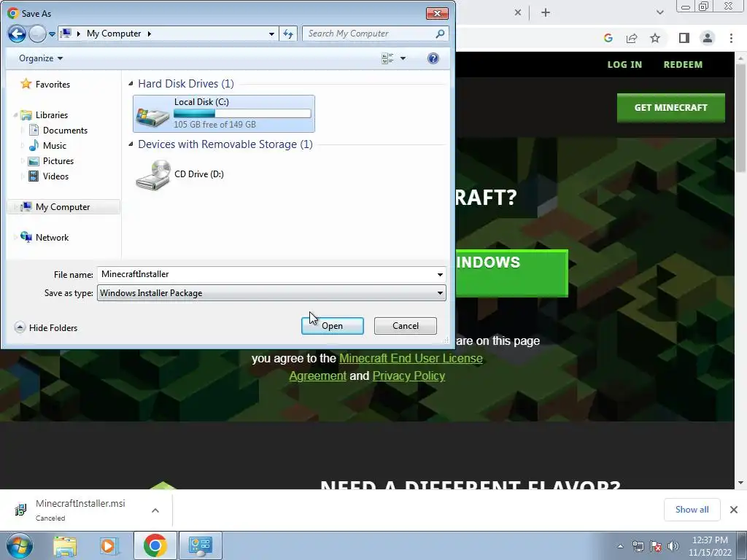Click LOG IN on Minecraft site
Viewport: 747px width, 560px height.
pyautogui.click(x=624, y=64)
